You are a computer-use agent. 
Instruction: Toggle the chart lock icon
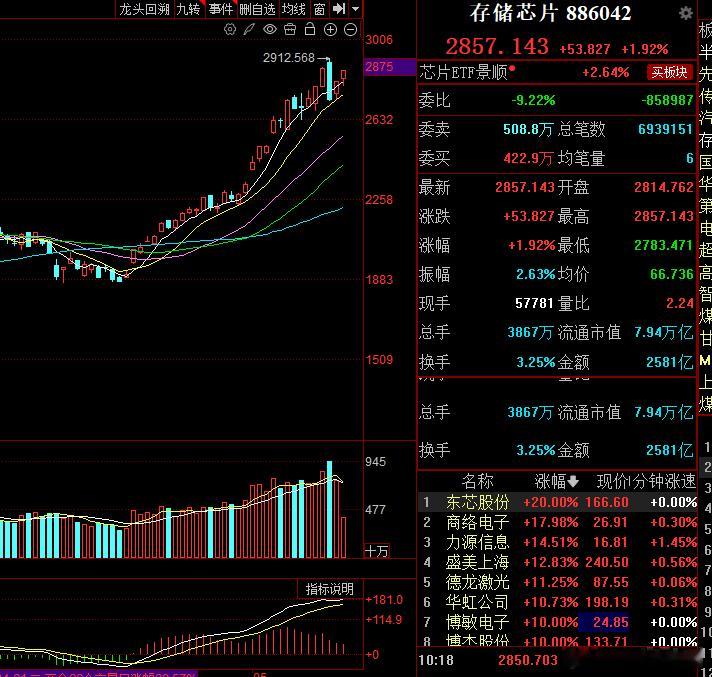[310, 29]
